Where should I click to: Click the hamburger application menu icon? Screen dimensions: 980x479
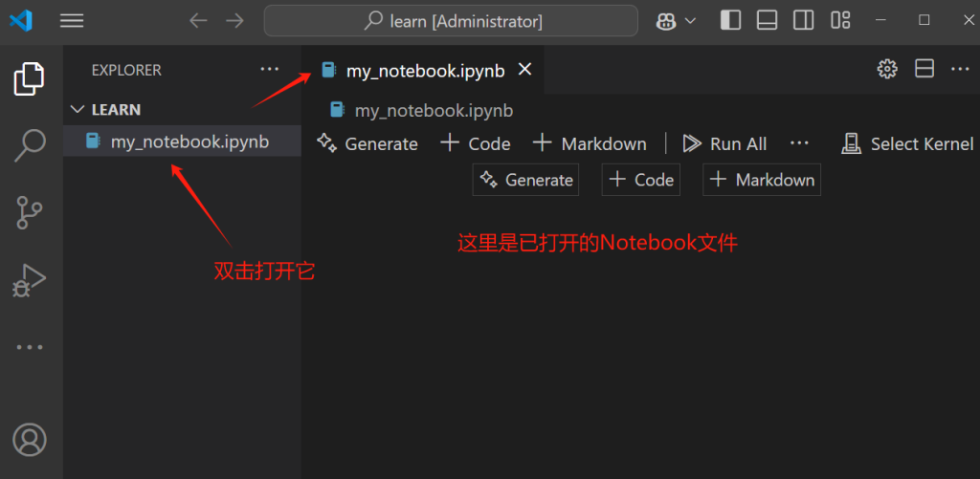(72, 20)
